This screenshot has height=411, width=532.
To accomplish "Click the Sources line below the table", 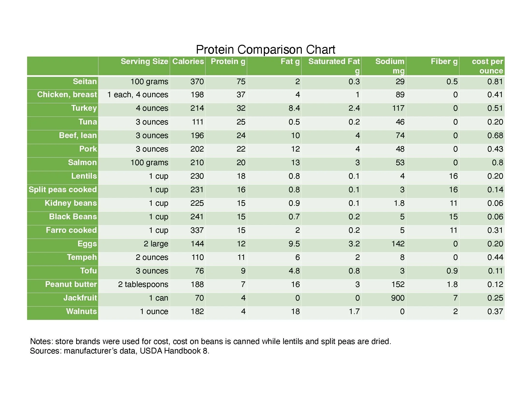I will pos(119,351).
